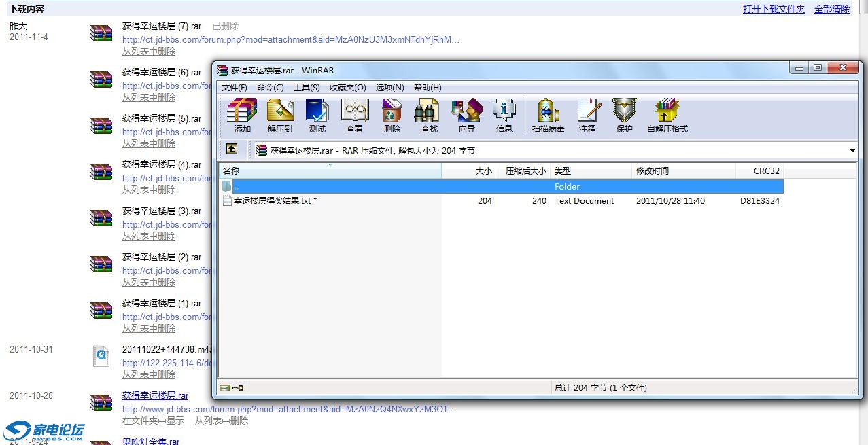Open the download URL under 获得幸运楼层 (7).rar

click(x=291, y=39)
